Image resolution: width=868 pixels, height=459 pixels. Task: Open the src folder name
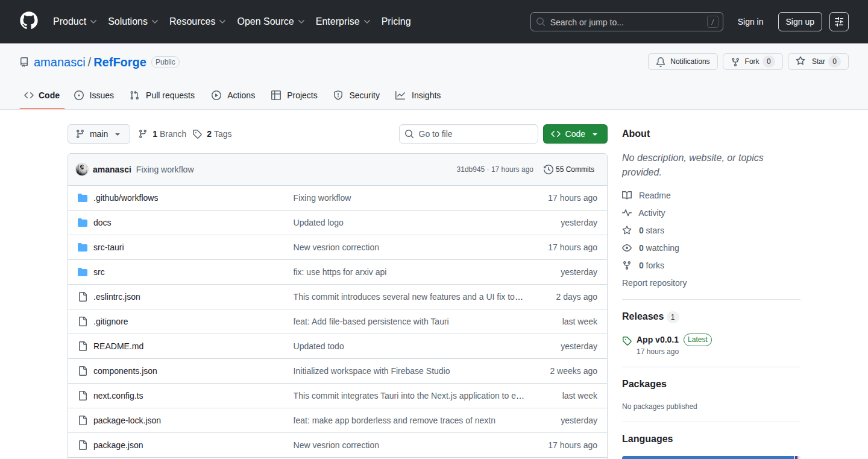[x=99, y=272]
